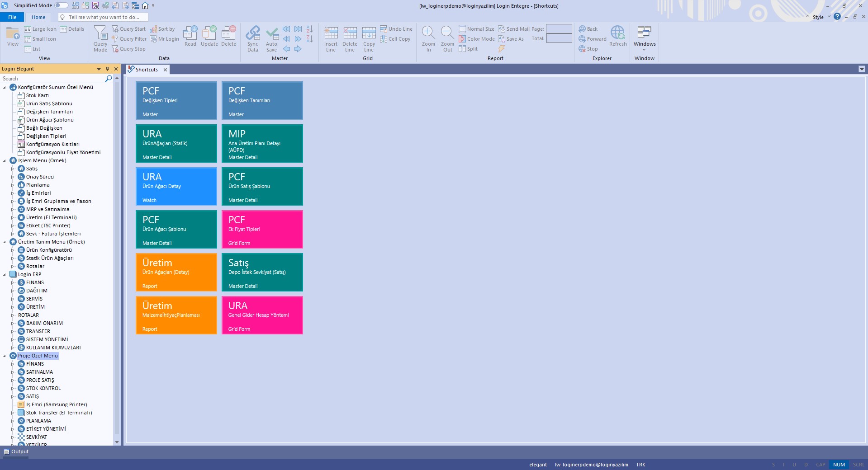
Task: Click the Auto Save icon
Action: tap(271, 38)
